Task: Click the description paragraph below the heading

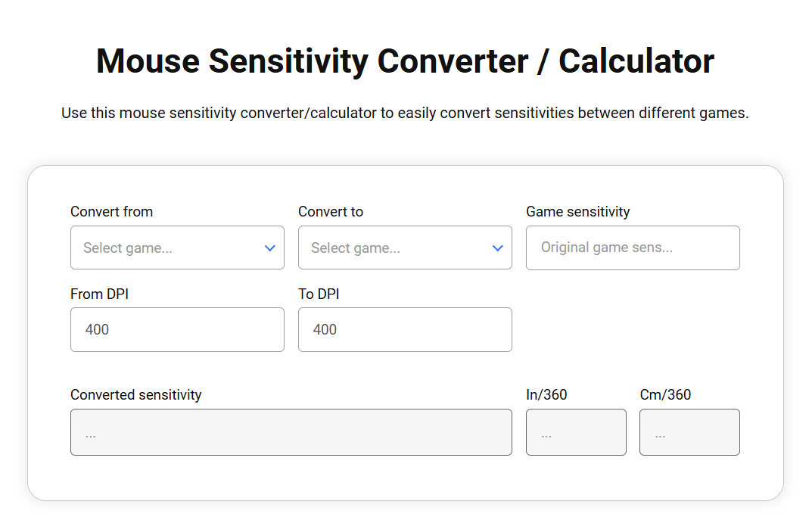Action: [x=405, y=114]
